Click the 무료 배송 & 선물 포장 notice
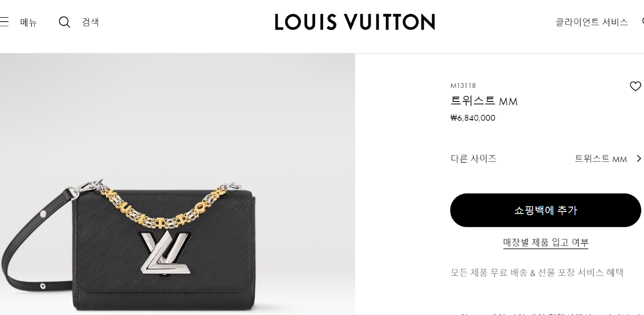This screenshot has width=644, height=315. click(x=537, y=273)
